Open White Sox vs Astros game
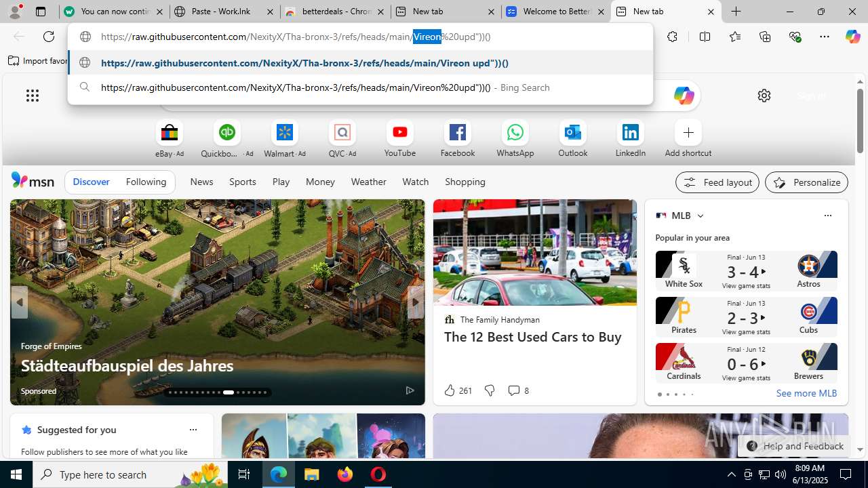The image size is (868, 488). 746,270
